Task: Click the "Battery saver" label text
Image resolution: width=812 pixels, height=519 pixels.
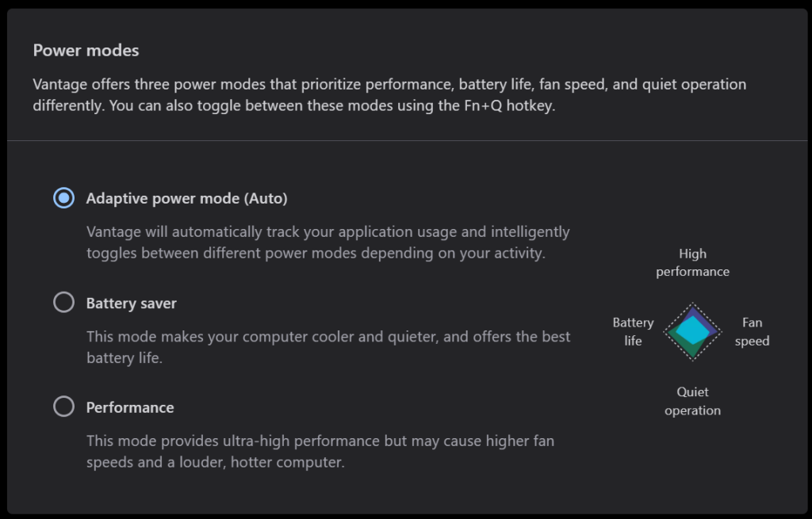Action: coord(131,303)
